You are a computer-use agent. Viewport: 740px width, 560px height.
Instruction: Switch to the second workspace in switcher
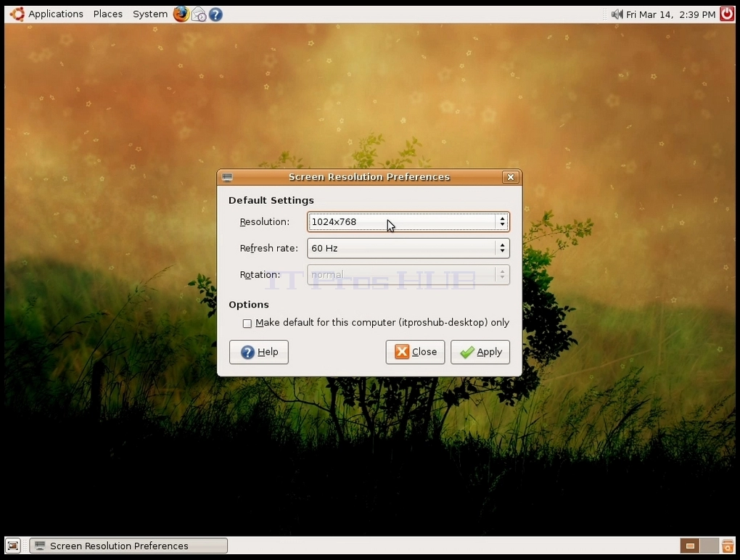(x=709, y=545)
